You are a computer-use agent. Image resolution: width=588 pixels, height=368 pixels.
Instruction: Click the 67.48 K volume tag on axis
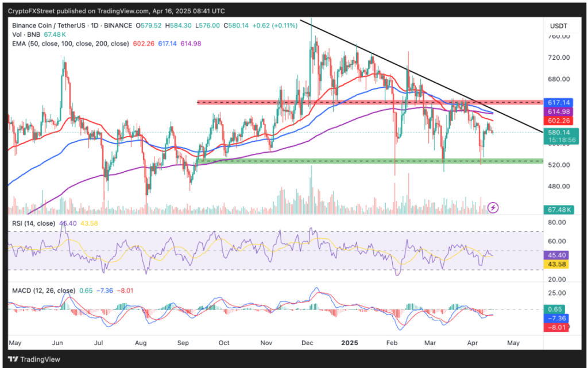pos(559,210)
